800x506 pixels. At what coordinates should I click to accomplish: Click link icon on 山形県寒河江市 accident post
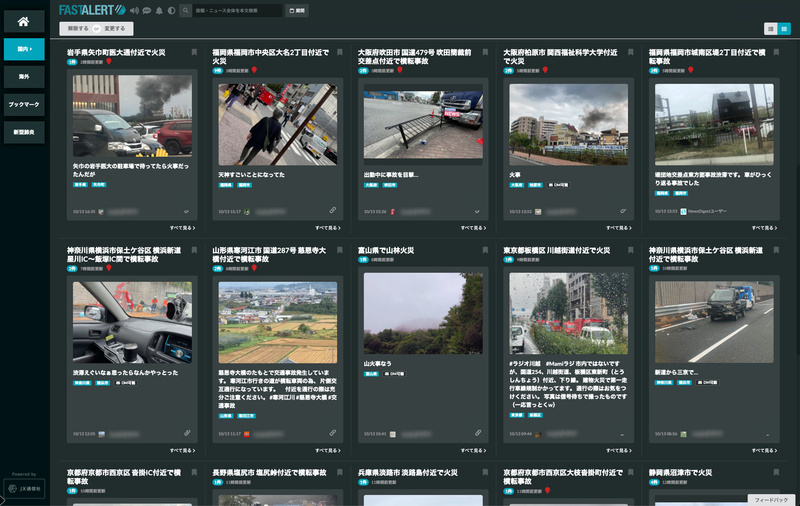[332, 433]
